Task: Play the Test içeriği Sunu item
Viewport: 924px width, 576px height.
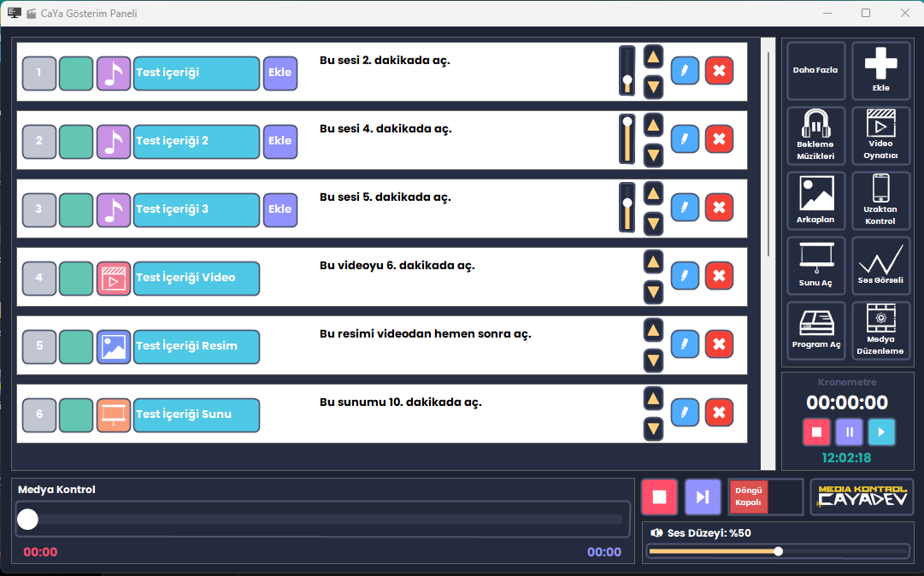Action: (197, 414)
